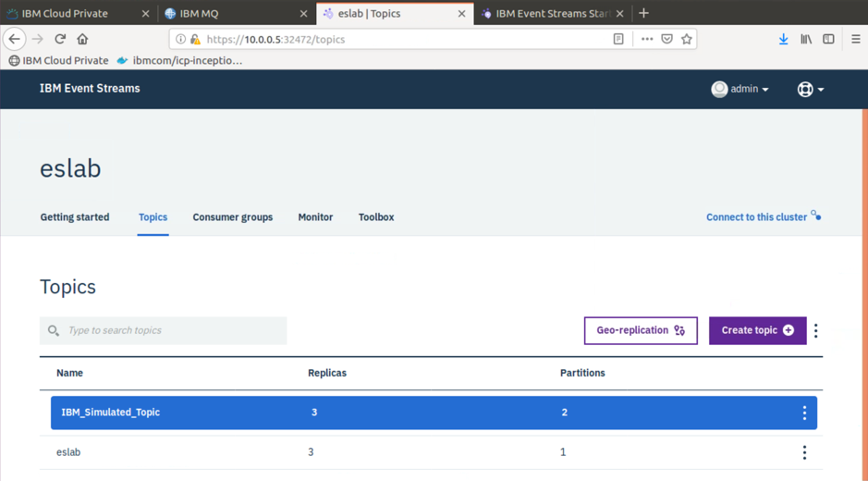Save page to Pocket
Image resolution: width=868 pixels, height=481 pixels.
tap(667, 39)
